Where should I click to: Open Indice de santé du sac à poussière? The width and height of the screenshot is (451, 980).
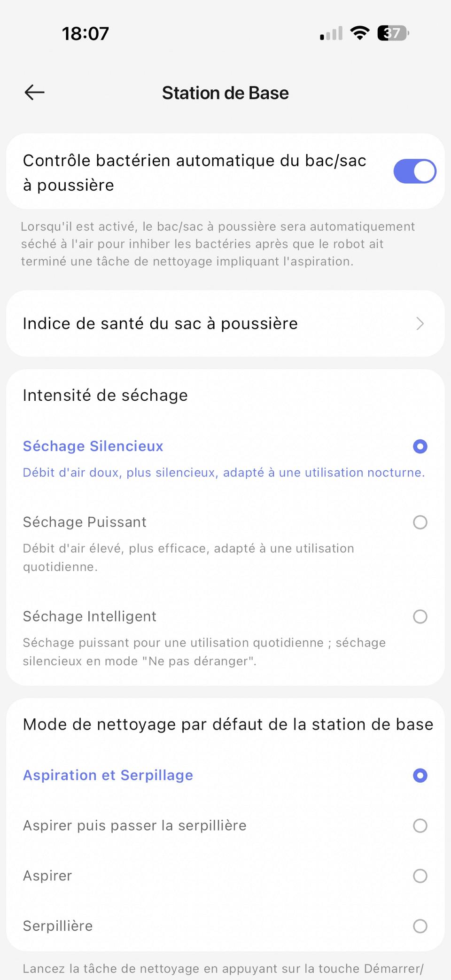[160, 324]
